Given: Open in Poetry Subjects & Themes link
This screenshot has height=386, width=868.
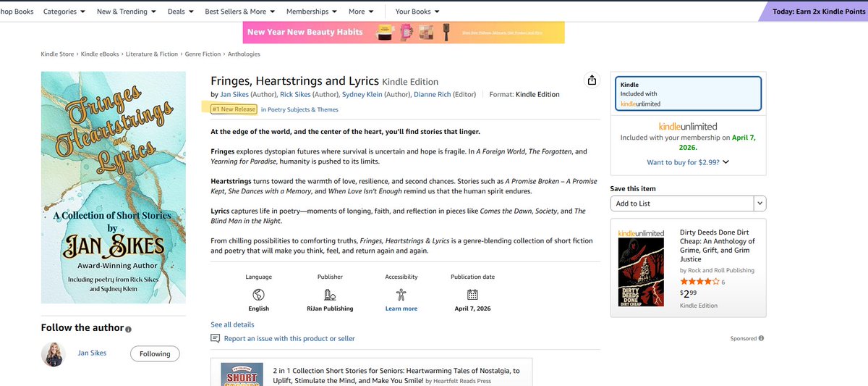Looking at the screenshot, I should click(x=299, y=110).
